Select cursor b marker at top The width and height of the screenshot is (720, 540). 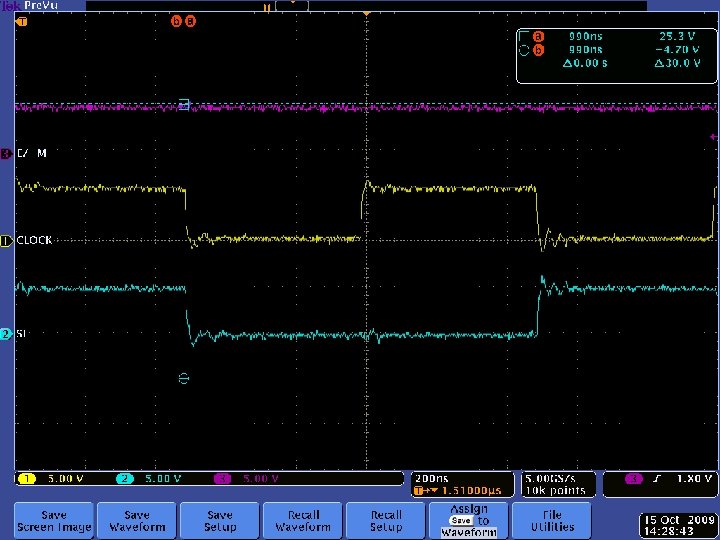178,21
